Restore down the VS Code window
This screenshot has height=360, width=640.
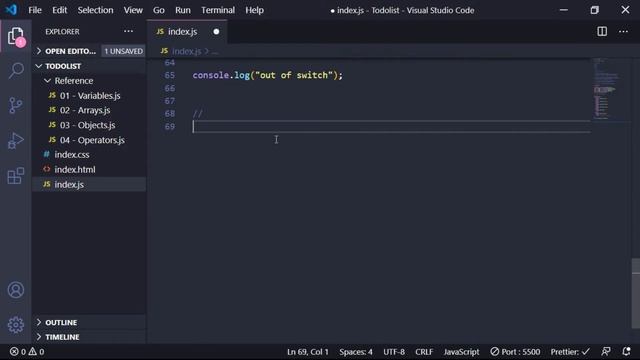594,10
